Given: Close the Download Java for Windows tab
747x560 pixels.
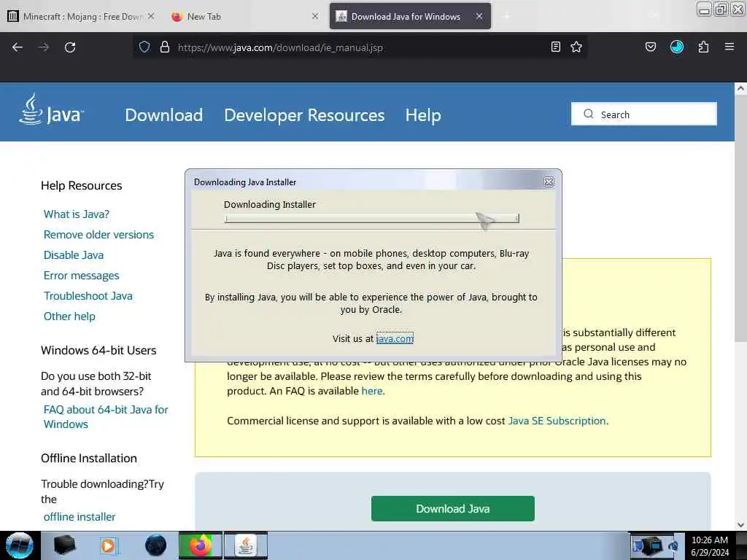Looking at the screenshot, I should (x=479, y=16).
